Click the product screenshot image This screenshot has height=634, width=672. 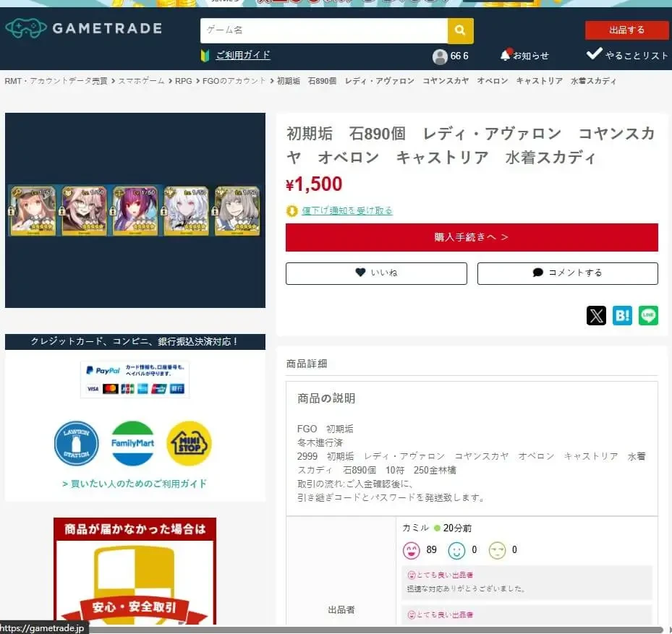pos(135,210)
